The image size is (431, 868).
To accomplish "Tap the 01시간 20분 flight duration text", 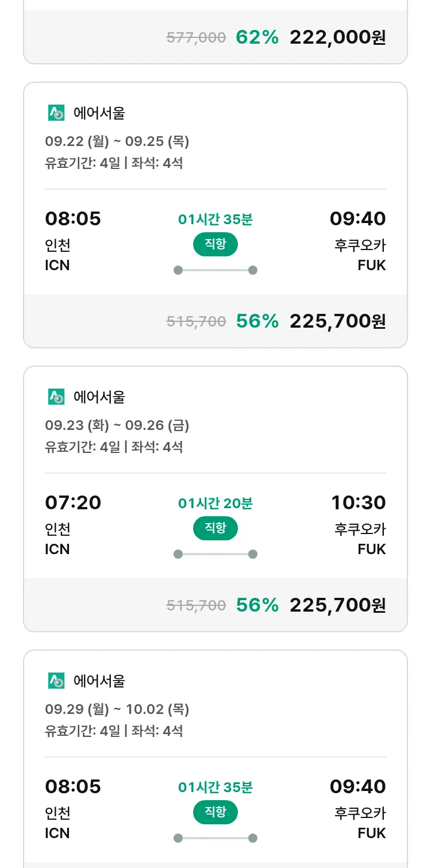I will [215, 504].
